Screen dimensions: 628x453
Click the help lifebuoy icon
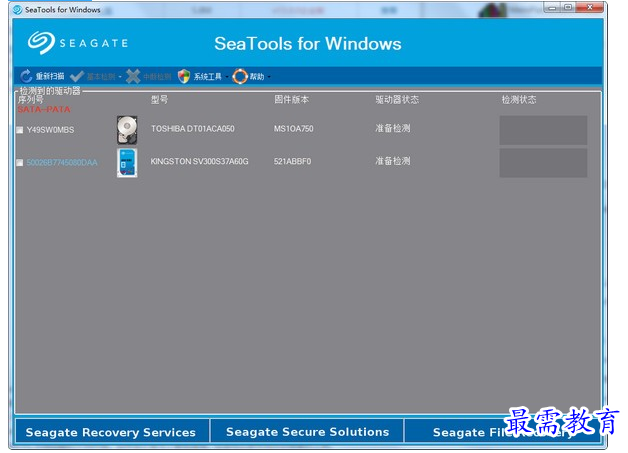(240, 76)
